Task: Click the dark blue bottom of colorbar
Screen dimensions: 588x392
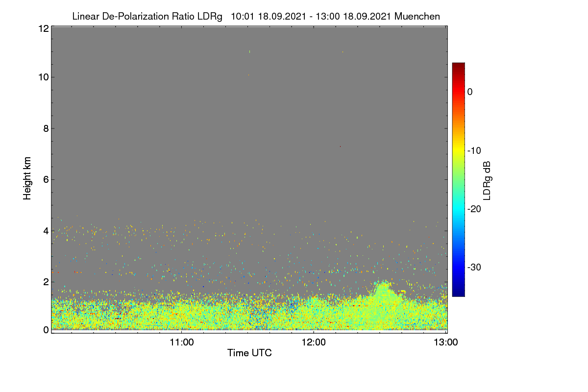Action: 458,293
